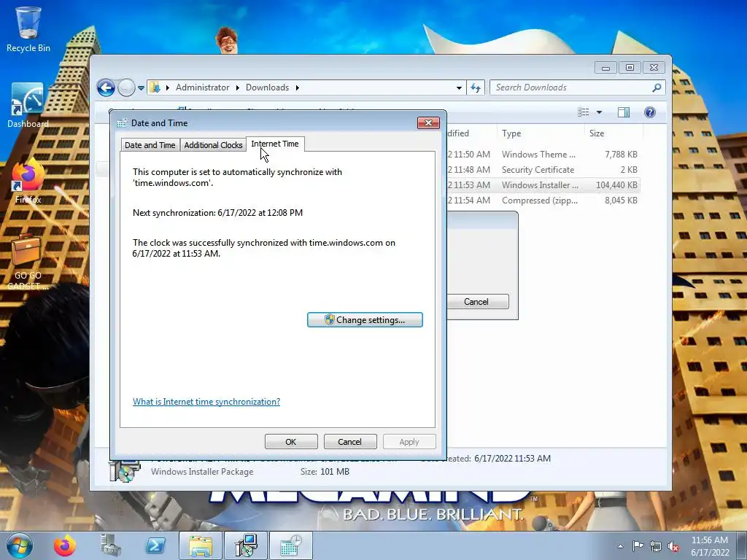The width and height of the screenshot is (747, 560).
Task: Open Explorer help icon
Action: point(650,112)
